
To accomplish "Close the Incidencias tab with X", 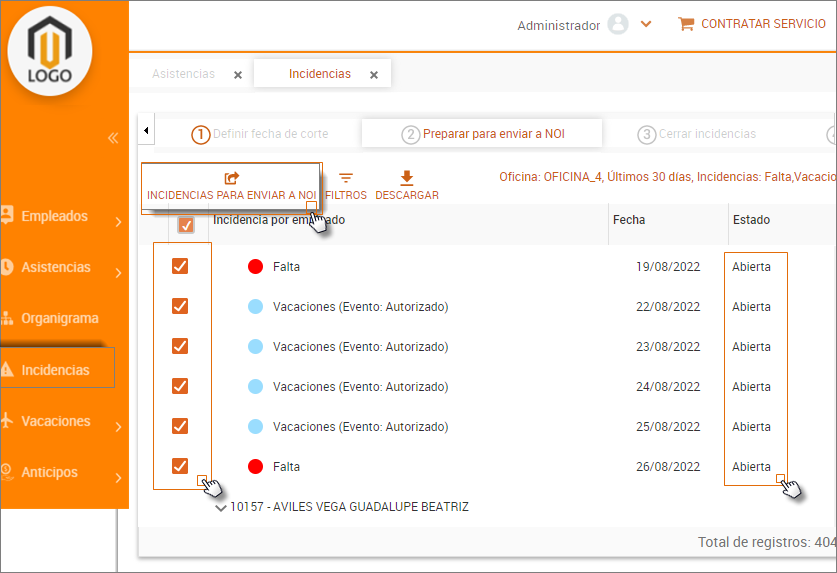I will [374, 75].
